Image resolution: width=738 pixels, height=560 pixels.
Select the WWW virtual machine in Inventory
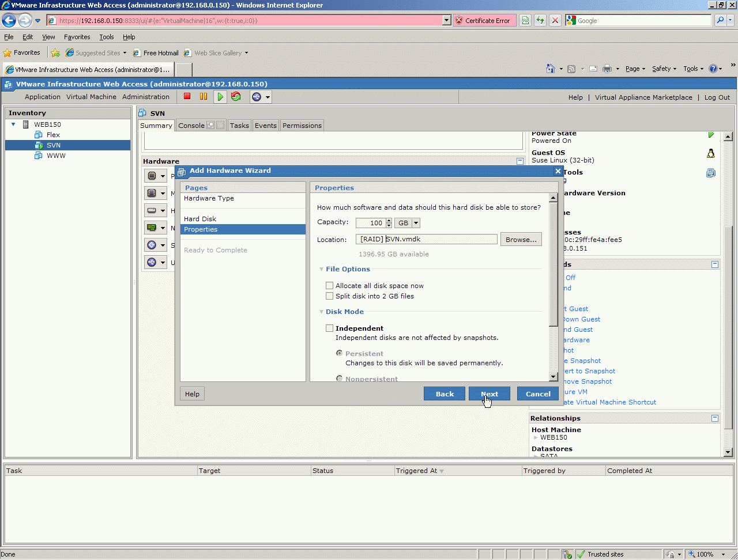click(56, 156)
